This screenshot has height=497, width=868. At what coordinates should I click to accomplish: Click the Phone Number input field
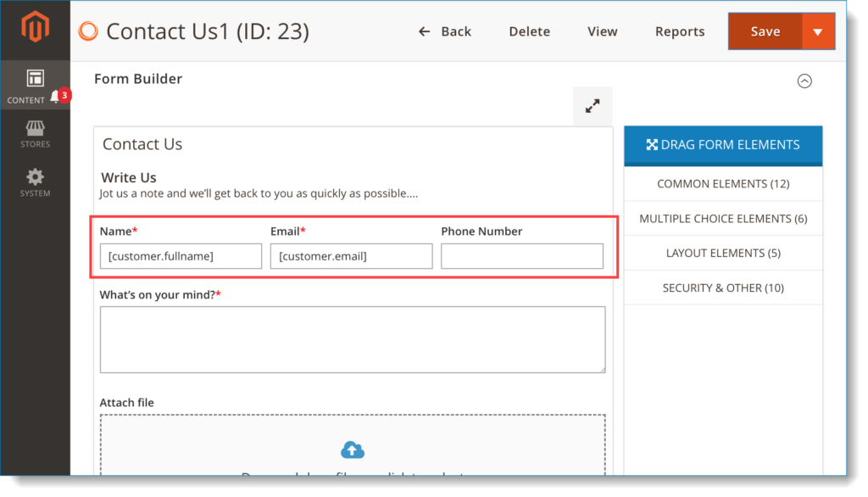521,255
